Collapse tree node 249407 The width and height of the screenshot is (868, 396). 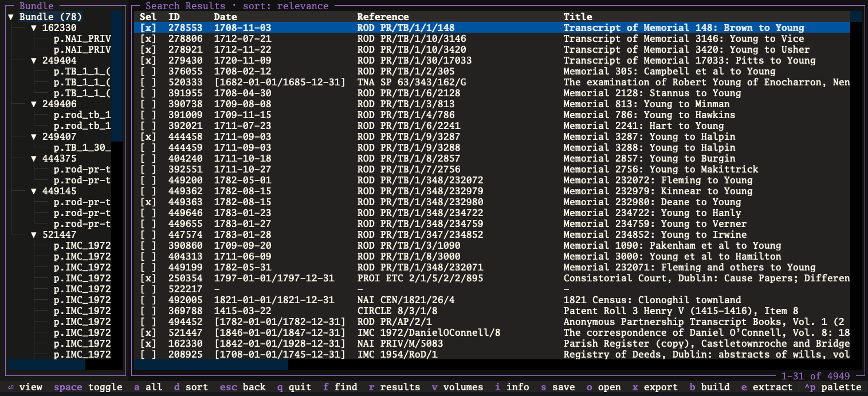click(34, 136)
